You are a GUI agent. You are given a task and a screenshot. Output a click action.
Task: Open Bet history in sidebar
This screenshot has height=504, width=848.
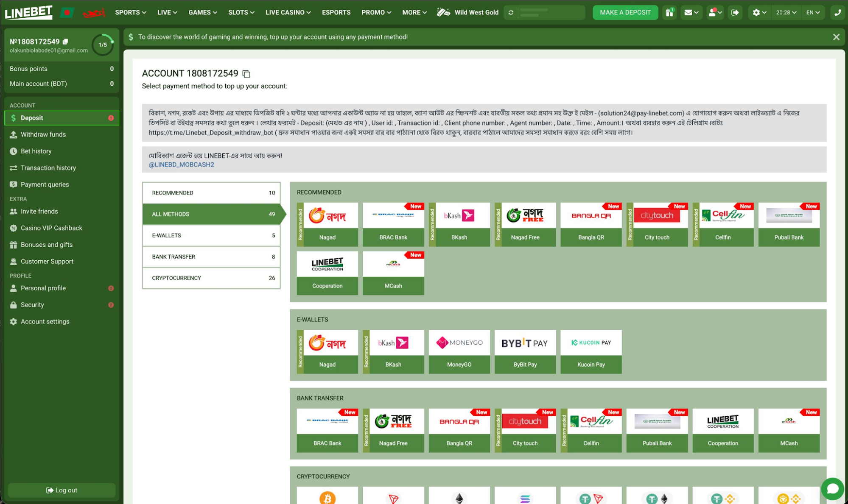click(62, 151)
